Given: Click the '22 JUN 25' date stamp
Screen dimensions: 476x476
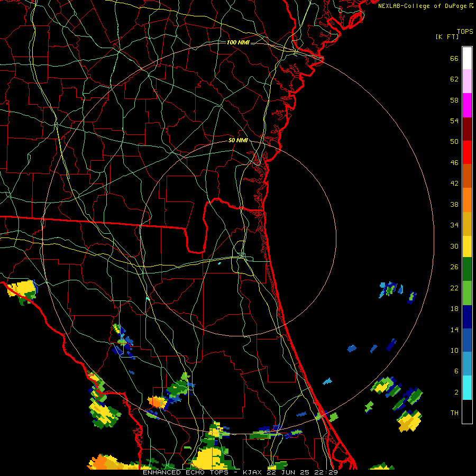Looking at the screenshot, I should pyautogui.click(x=288, y=472).
